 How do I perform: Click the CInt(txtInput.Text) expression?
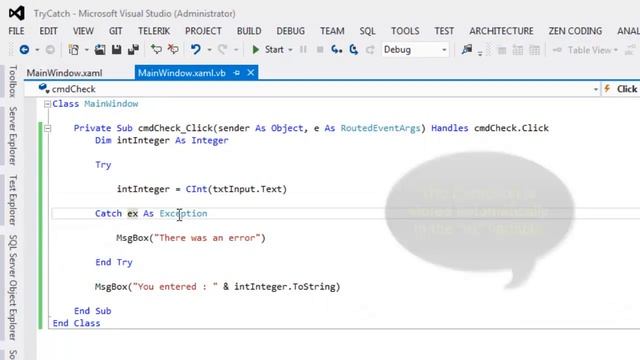[x=236, y=189]
